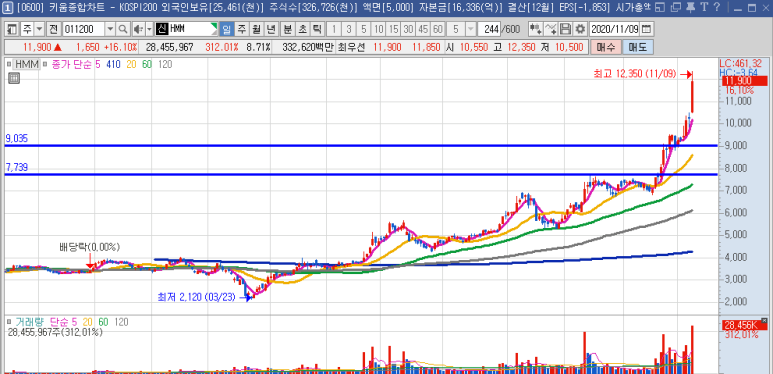The width and height of the screenshot is (773, 374).
Task: Click the duplicate window icon in title bar
Action: coord(676,7)
